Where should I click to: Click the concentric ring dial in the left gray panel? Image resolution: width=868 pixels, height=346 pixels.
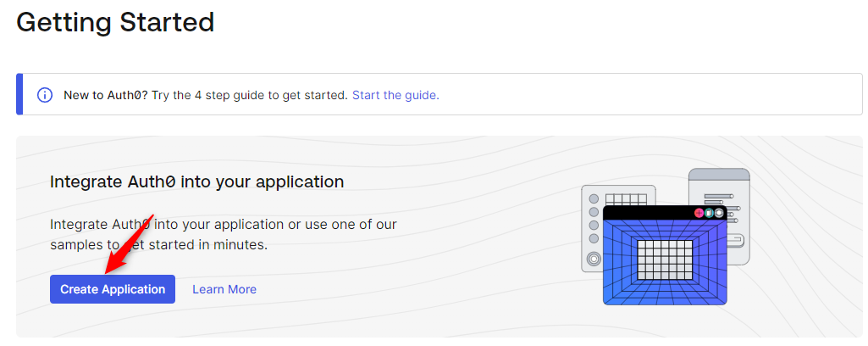pyautogui.click(x=594, y=259)
